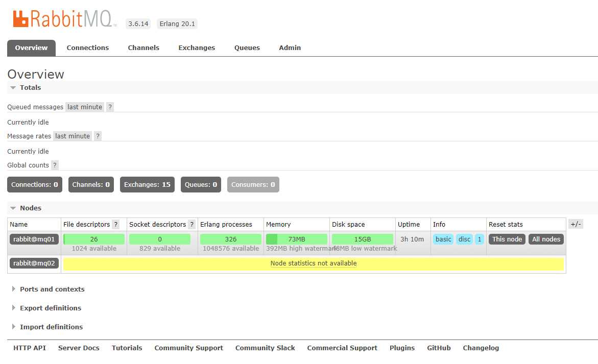Open the Changelog link
This screenshot has height=364, width=598.
click(481, 348)
